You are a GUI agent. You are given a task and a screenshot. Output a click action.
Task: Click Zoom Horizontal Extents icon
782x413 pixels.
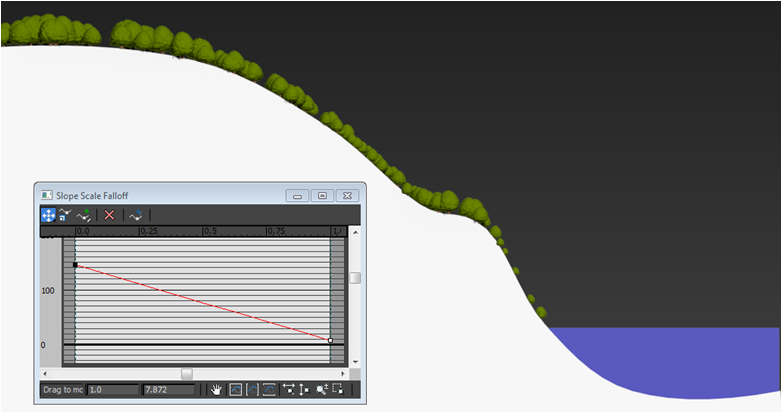pos(252,389)
